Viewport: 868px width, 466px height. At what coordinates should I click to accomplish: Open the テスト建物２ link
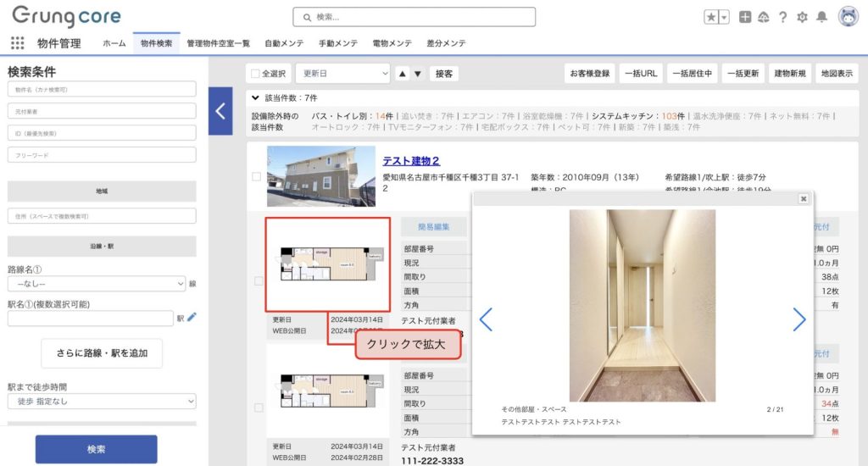[410, 161]
